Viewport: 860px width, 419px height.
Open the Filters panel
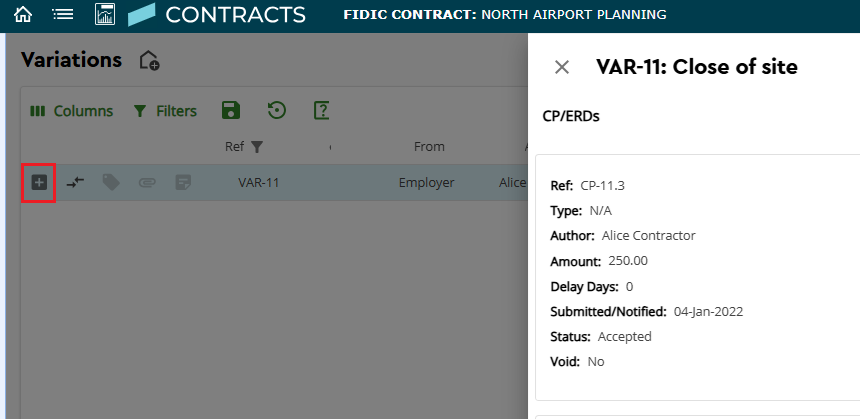[x=165, y=111]
